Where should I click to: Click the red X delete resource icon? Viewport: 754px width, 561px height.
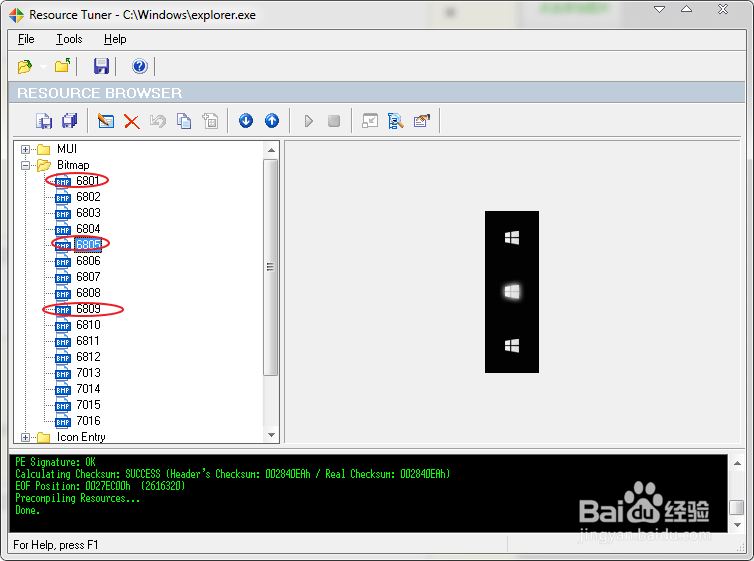point(131,121)
